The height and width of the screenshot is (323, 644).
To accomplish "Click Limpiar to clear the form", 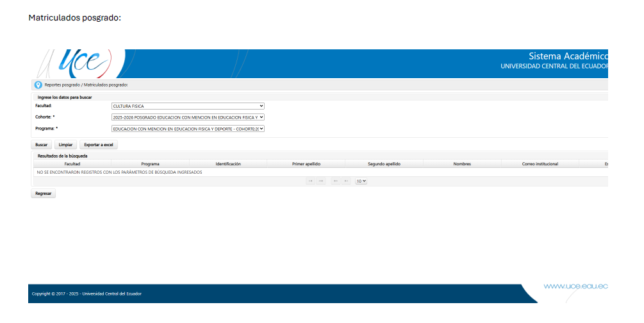I will click(65, 145).
